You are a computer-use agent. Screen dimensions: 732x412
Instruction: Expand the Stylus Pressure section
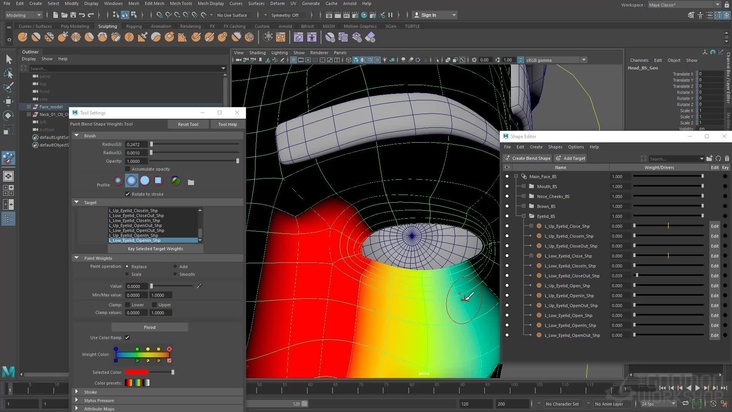click(77, 400)
